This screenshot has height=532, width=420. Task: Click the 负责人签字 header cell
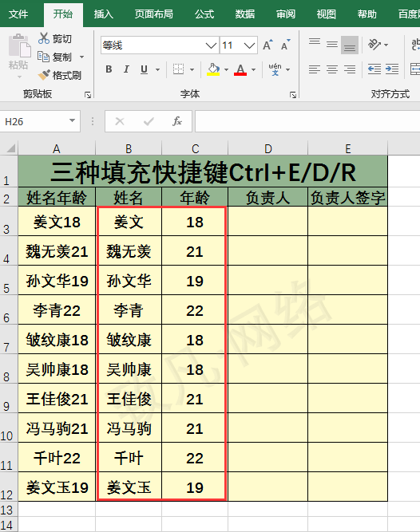(347, 197)
